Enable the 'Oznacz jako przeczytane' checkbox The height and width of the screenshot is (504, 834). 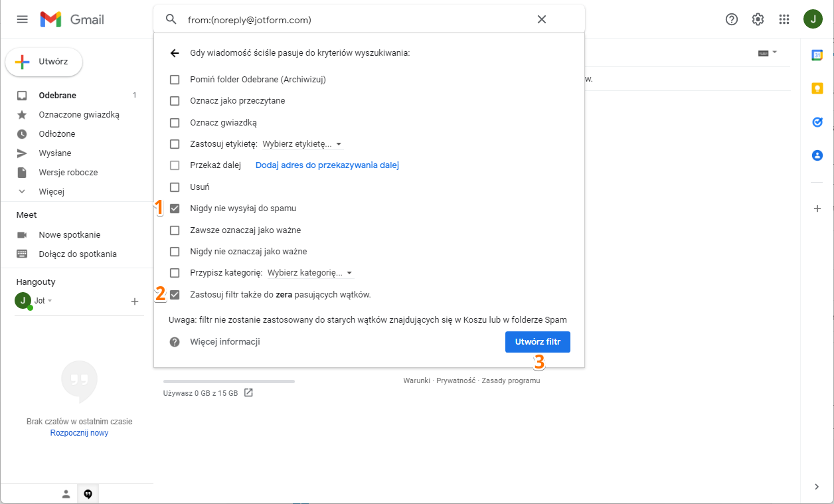(x=175, y=100)
